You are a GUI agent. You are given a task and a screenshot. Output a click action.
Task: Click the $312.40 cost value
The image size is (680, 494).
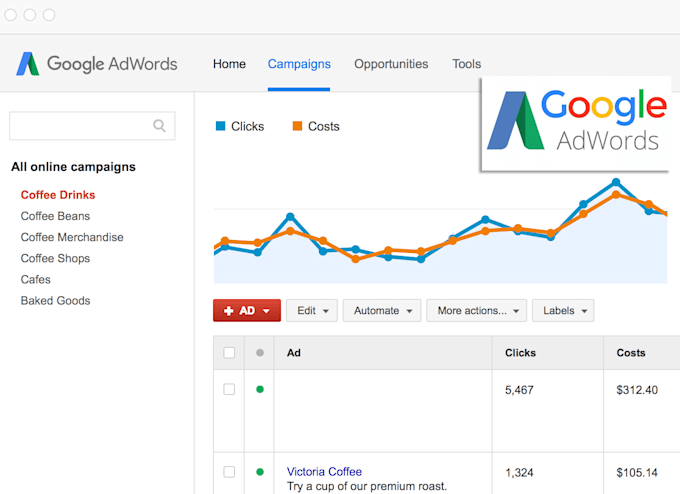tap(637, 390)
